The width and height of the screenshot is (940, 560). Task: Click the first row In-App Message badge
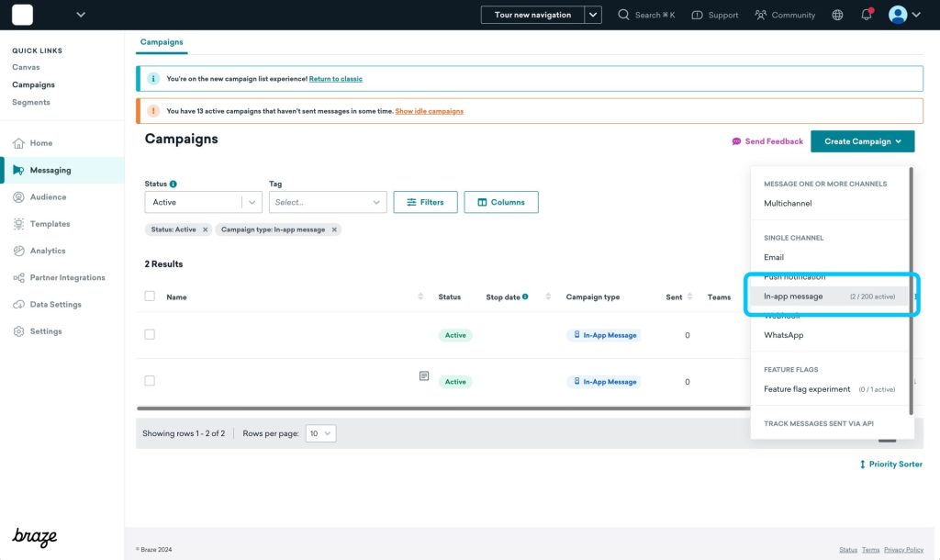pos(604,335)
